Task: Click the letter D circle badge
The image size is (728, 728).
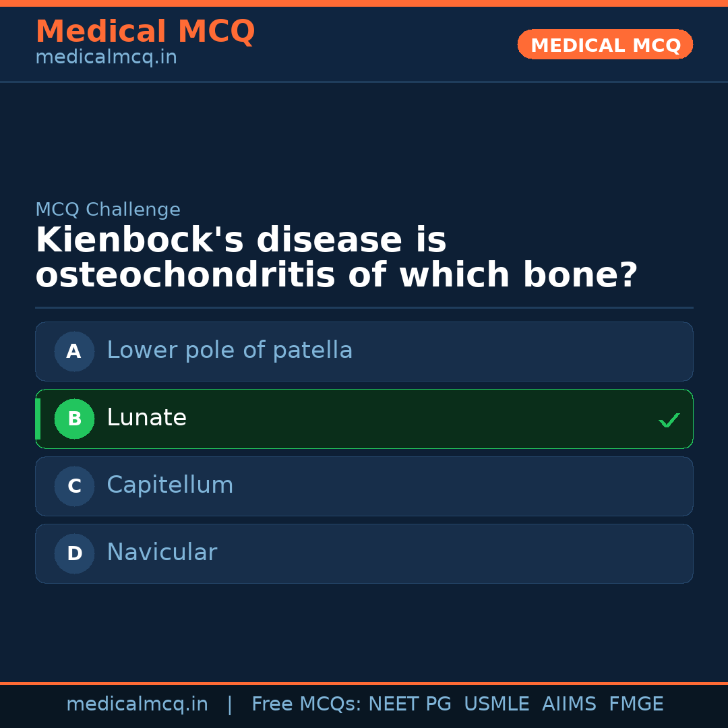Action: [74, 553]
